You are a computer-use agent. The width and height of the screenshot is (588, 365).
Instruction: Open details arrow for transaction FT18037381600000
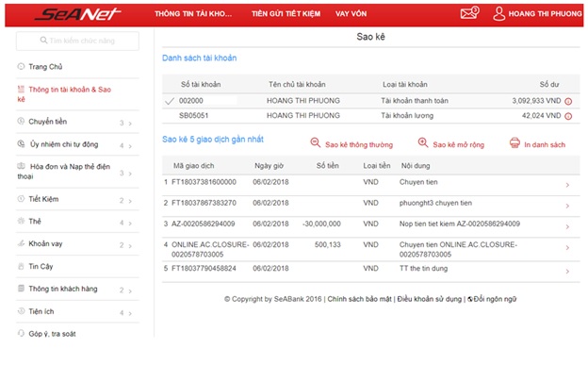[x=567, y=185]
